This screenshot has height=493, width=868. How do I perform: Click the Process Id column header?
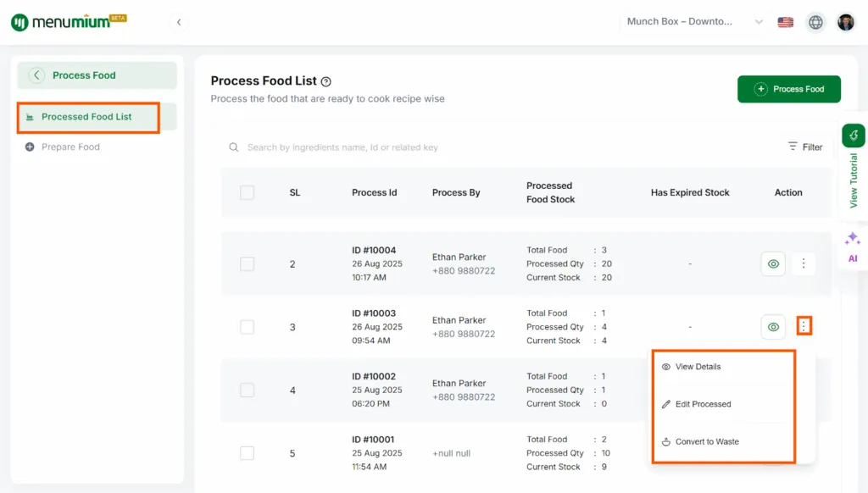click(374, 192)
